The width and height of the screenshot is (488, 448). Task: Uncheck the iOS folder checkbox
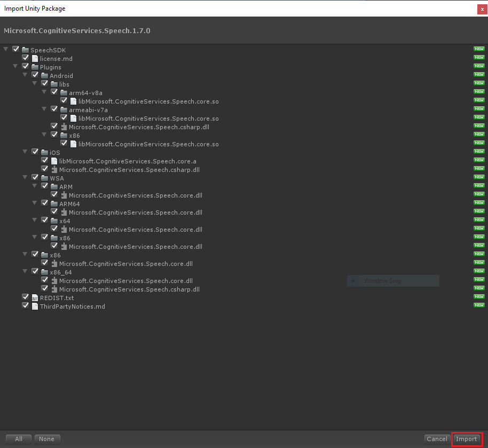point(35,152)
